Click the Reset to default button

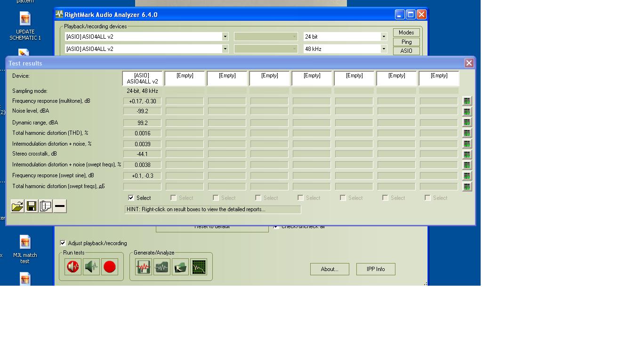tap(212, 228)
